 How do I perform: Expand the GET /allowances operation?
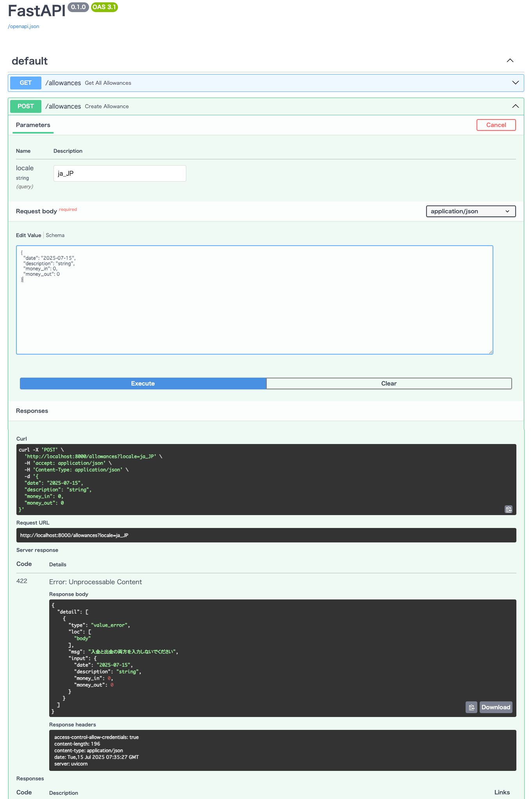click(516, 83)
